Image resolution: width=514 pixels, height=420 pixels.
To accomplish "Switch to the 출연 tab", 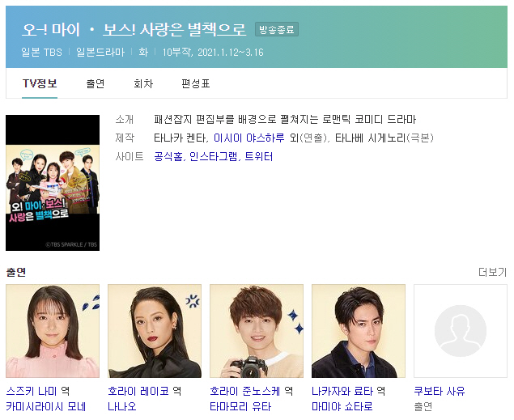I will 95,83.
